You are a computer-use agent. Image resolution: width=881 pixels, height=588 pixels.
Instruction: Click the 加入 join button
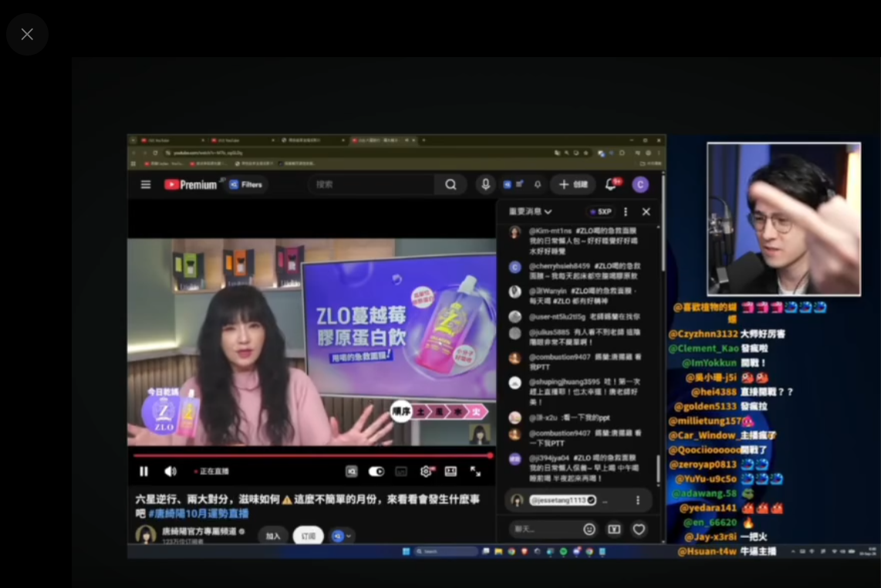click(x=273, y=536)
